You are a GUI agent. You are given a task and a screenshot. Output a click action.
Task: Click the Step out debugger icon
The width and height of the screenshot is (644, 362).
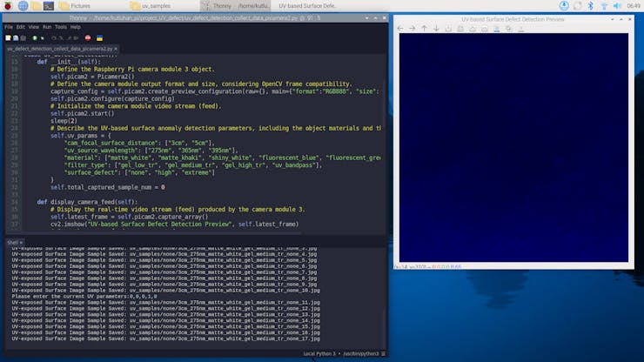69,38
